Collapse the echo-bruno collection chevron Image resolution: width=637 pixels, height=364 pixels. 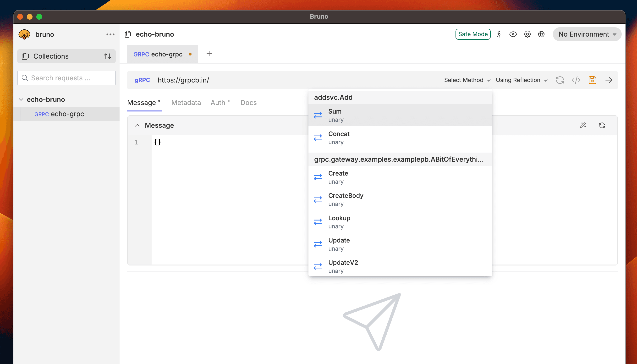click(21, 99)
